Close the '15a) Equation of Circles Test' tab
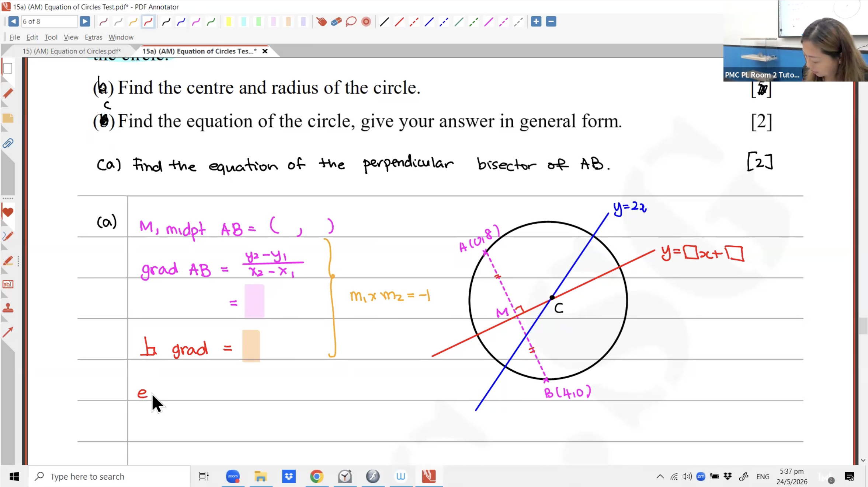Viewport: 868px width, 487px height. tap(265, 51)
